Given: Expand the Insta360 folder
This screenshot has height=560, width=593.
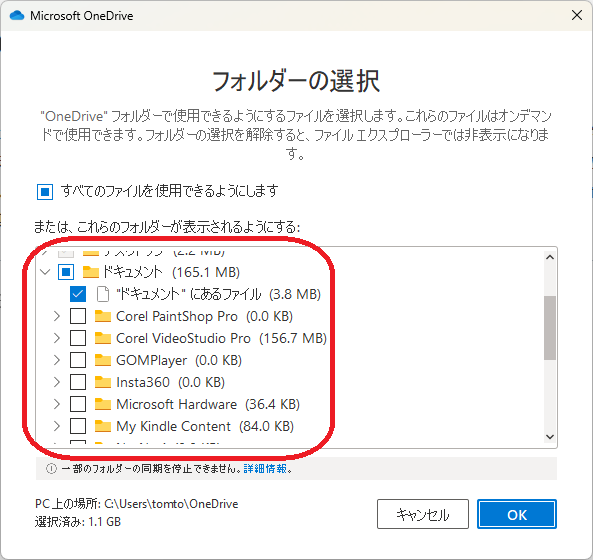Looking at the screenshot, I should pyautogui.click(x=57, y=382).
